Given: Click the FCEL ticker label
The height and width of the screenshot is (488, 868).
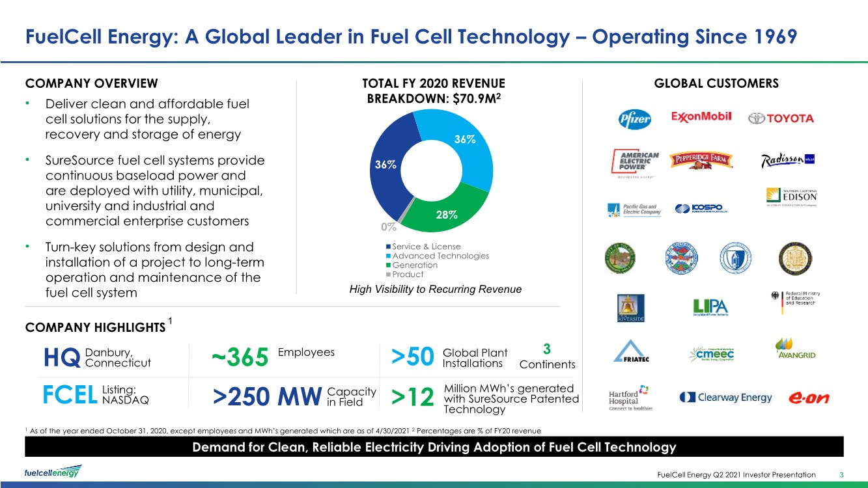Looking at the screenshot, I should point(71,395).
